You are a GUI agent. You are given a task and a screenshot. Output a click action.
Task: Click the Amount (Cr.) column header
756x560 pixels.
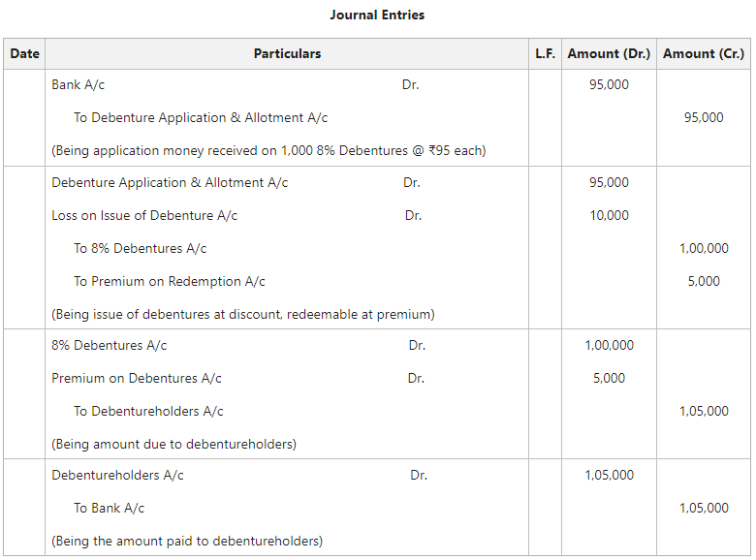point(704,53)
